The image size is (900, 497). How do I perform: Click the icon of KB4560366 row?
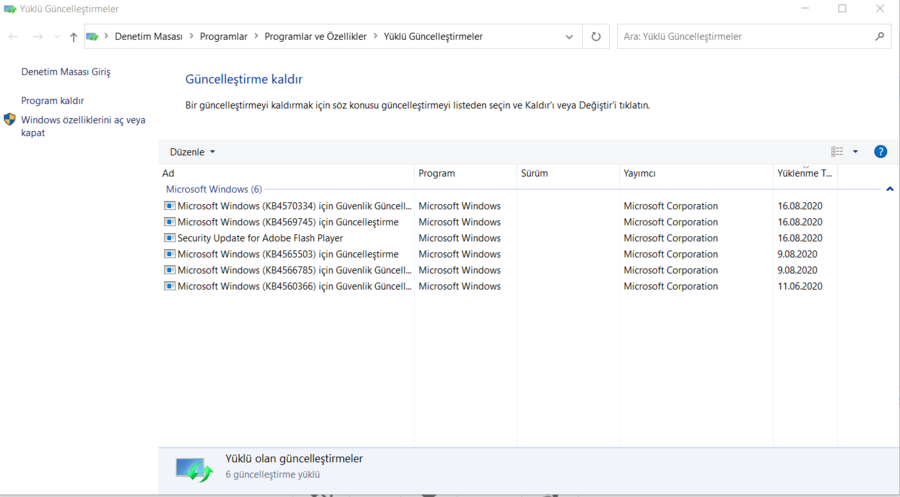[x=169, y=286]
